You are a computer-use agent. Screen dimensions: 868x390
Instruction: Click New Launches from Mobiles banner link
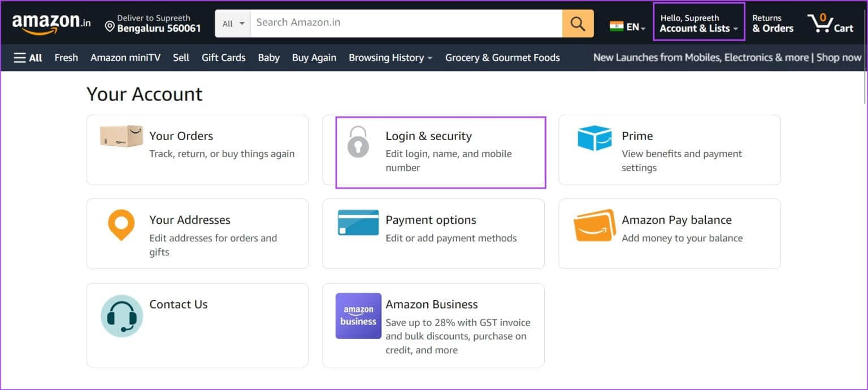click(x=727, y=58)
